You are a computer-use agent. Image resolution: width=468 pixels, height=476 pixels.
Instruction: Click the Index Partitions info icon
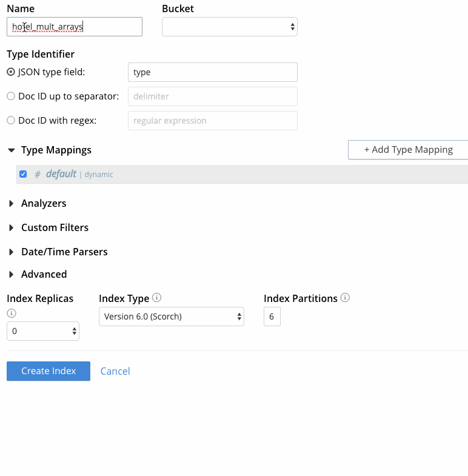coord(346,298)
